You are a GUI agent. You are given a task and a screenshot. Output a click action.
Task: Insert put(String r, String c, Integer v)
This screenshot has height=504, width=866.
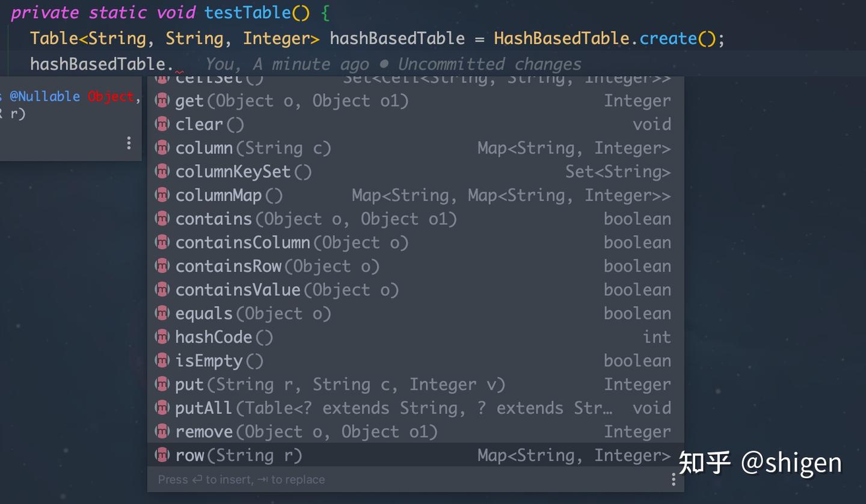[340, 385]
